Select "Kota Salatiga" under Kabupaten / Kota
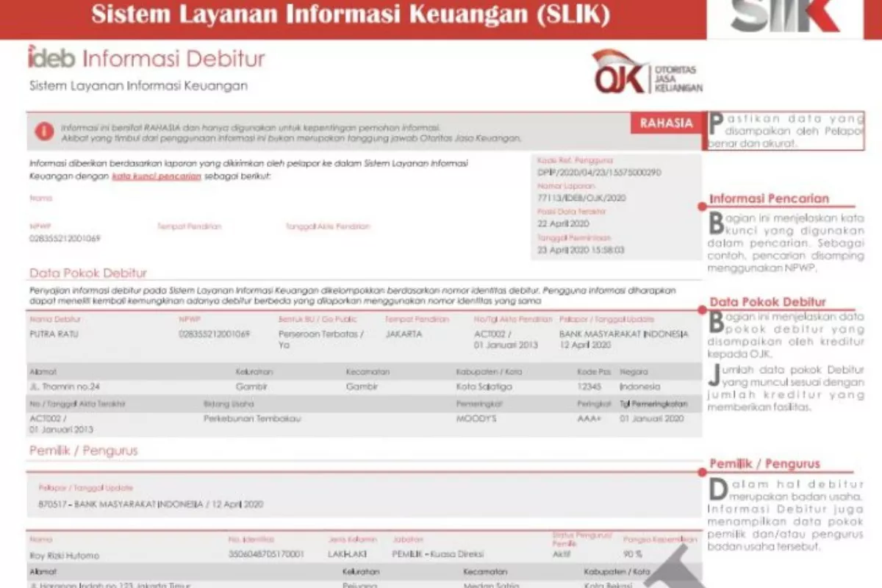This screenshot has width=882, height=588. tap(484, 387)
